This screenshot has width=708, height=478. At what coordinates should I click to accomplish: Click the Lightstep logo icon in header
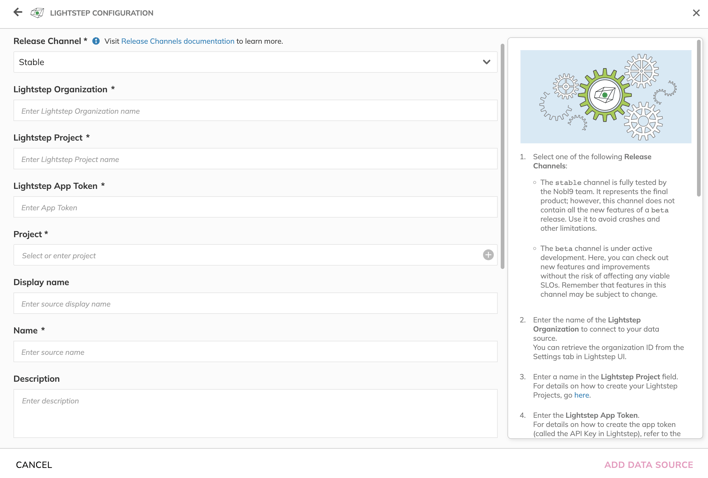point(37,13)
